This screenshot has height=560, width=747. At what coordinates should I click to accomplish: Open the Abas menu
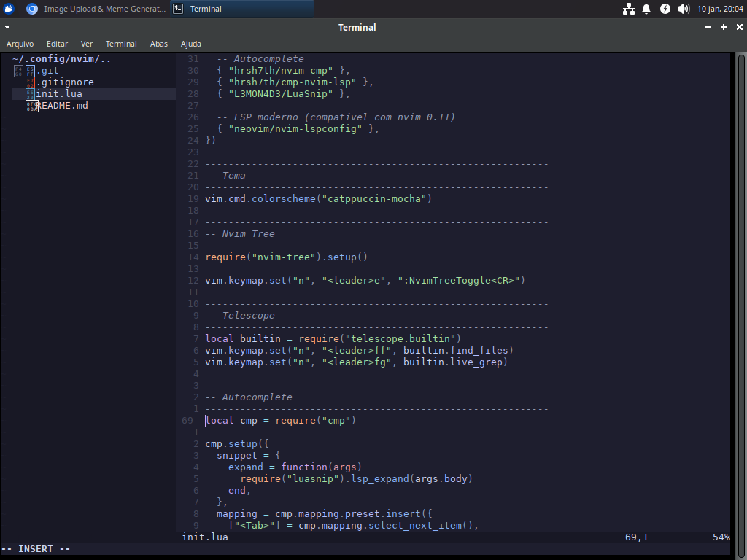pos(158,44)
